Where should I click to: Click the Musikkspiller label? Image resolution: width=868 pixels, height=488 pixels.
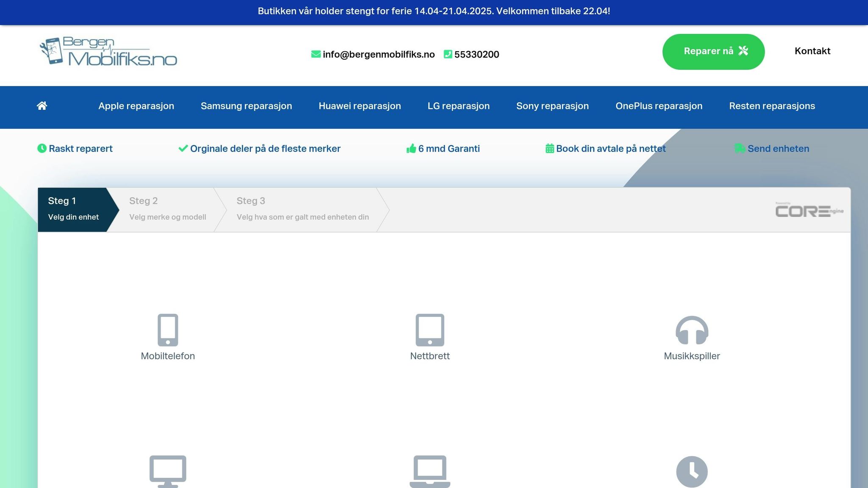pyautogui.click(x=692, y=356)
